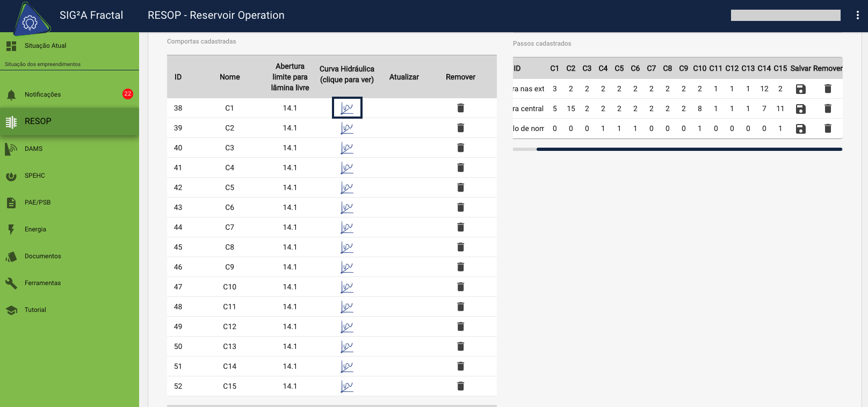Image resolution: width=868 pixels, height=407 pixels.
Task: Click the C8 value in 'ra central' row
Action: pyautogui.click(x=667, y=108)
